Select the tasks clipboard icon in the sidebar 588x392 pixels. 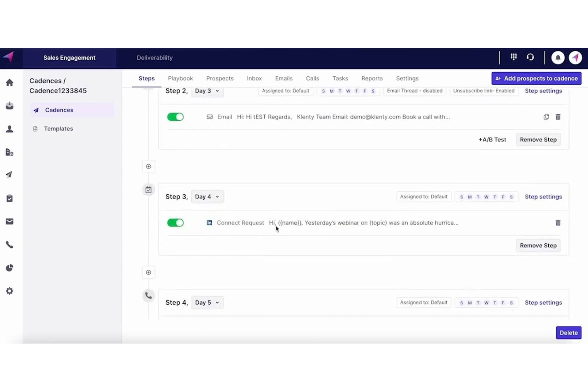(9, 198)
